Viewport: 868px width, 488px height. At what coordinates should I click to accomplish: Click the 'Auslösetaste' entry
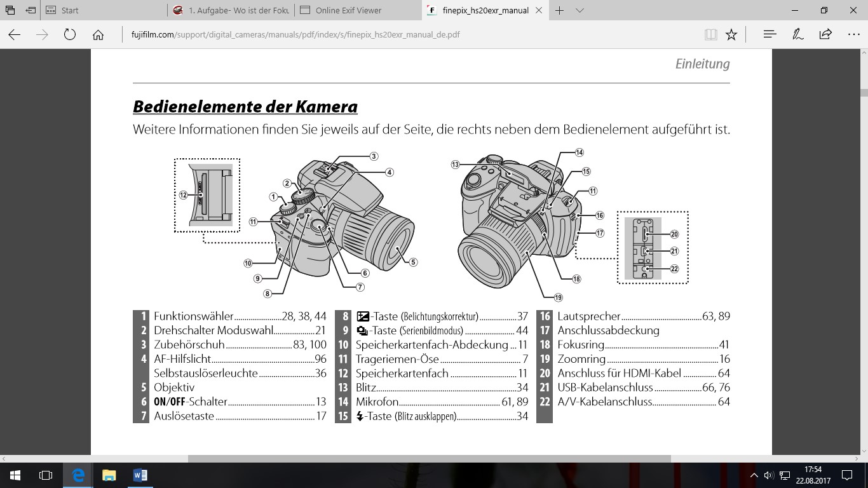(x=184, y=416)
